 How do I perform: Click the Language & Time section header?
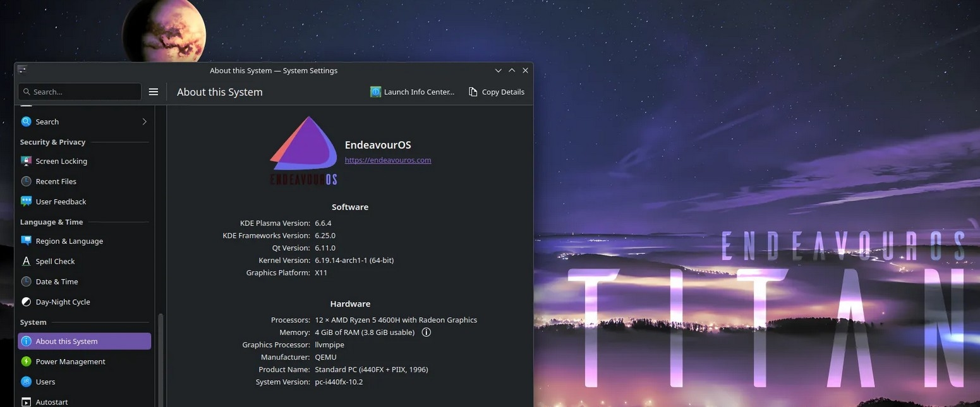pos(51,222)
